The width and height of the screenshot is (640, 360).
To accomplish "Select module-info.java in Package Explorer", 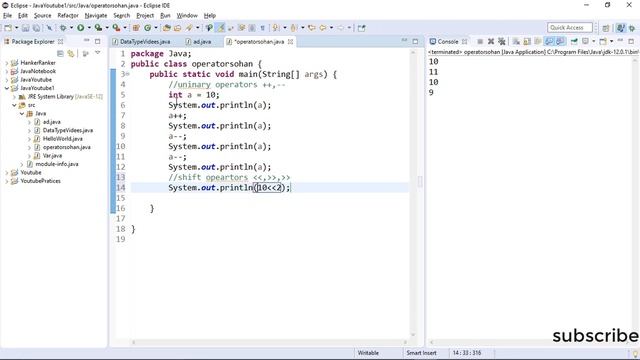I will coord(57,164).
